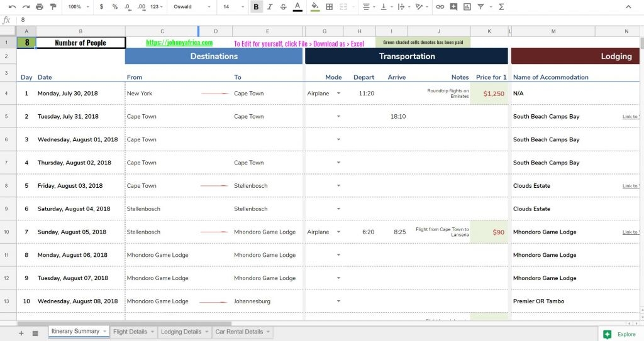Screen dimensions: 644x341
Task: Click the Undo icon
Action: 12,7
